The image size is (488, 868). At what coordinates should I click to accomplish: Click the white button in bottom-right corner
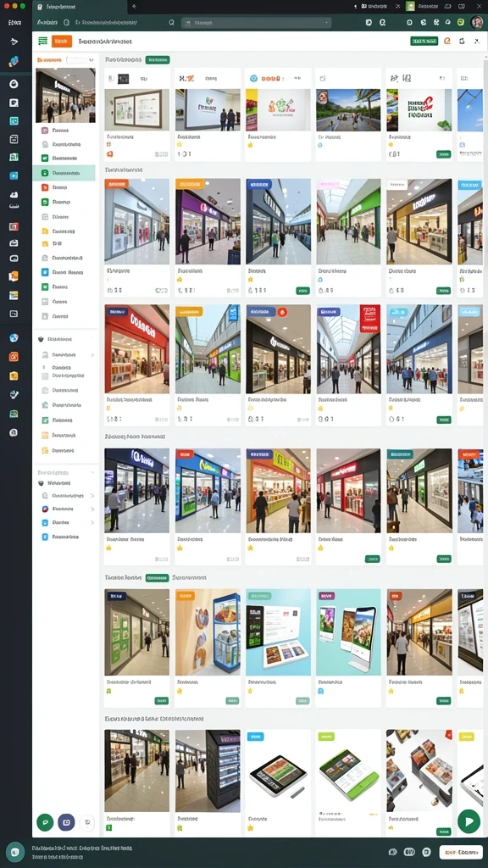(461, 852)
